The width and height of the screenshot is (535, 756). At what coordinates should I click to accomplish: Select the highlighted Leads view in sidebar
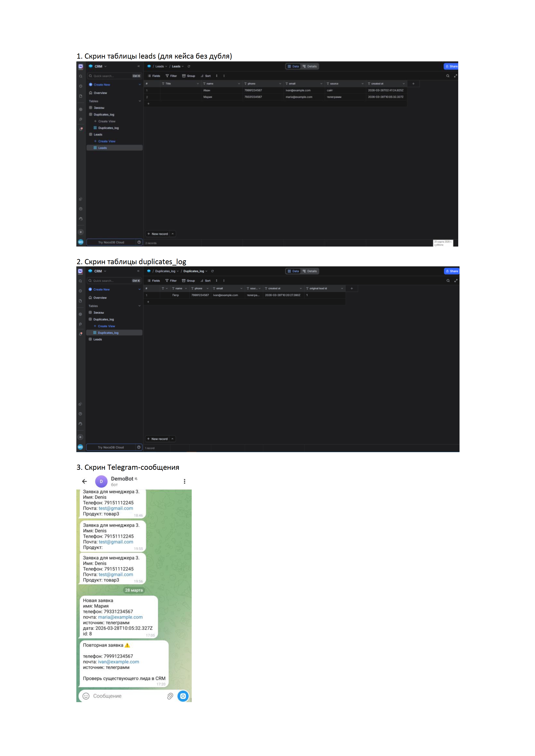(114, 148)
